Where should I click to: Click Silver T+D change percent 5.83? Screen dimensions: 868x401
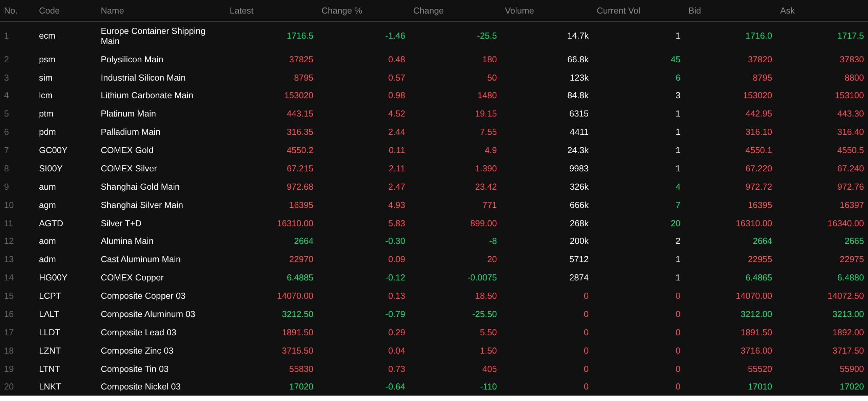397,224
